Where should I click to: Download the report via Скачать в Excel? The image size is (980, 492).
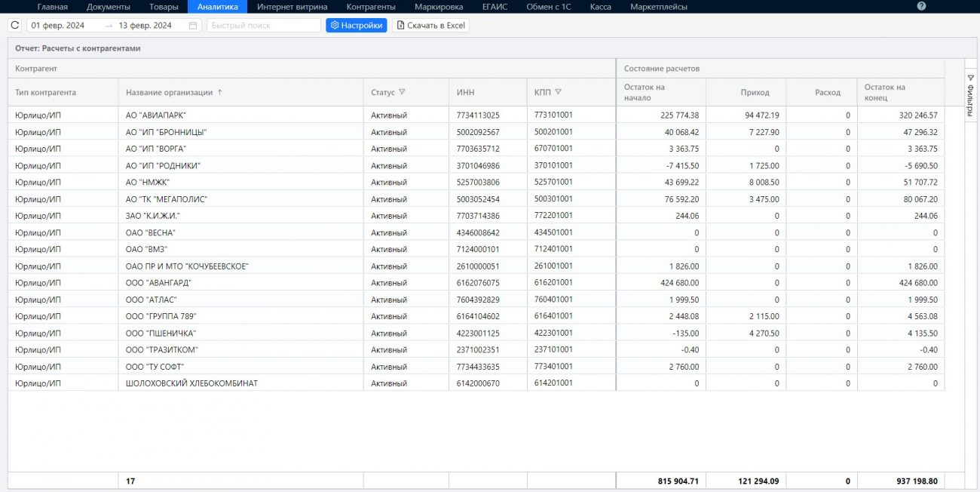pos(430,26)
